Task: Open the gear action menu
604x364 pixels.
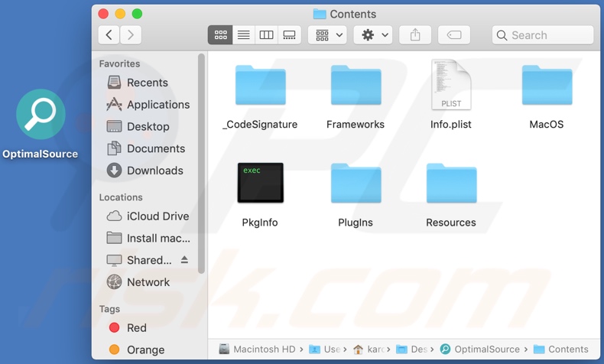Action: pos(375,35)
